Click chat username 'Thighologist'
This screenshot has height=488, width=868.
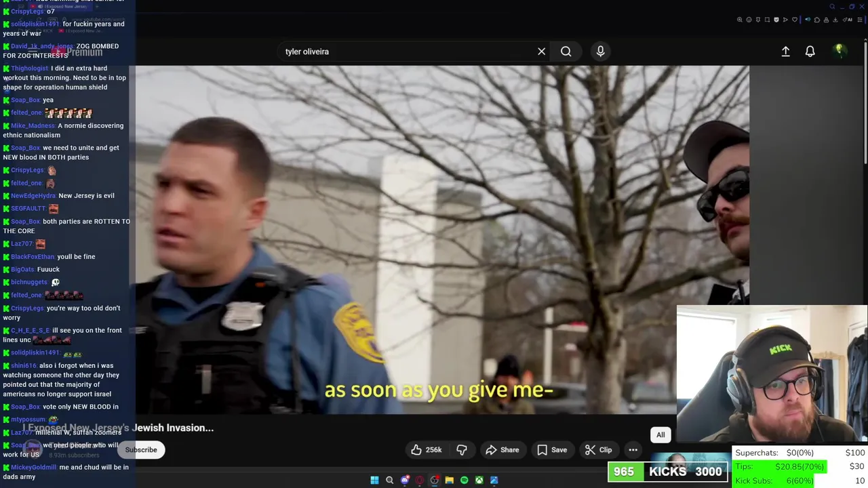click(29, 68)
